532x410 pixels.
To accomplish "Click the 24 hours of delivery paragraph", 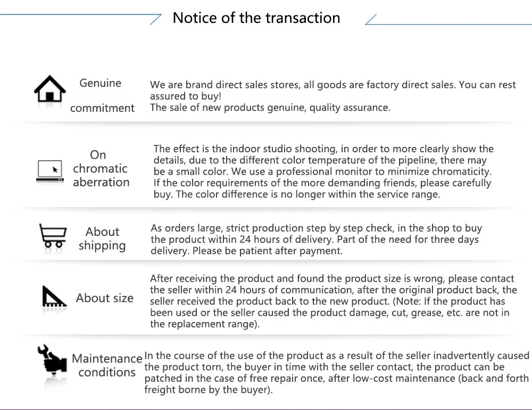I will point(316,240).
